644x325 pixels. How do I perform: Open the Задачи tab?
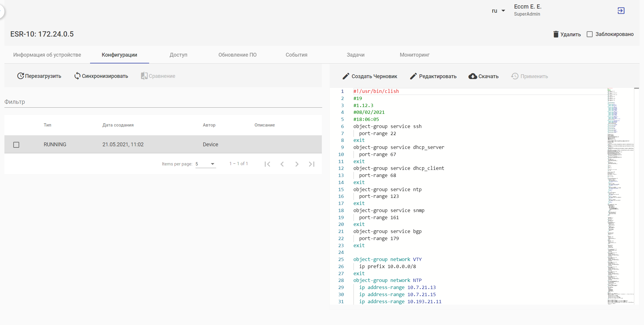355,55
